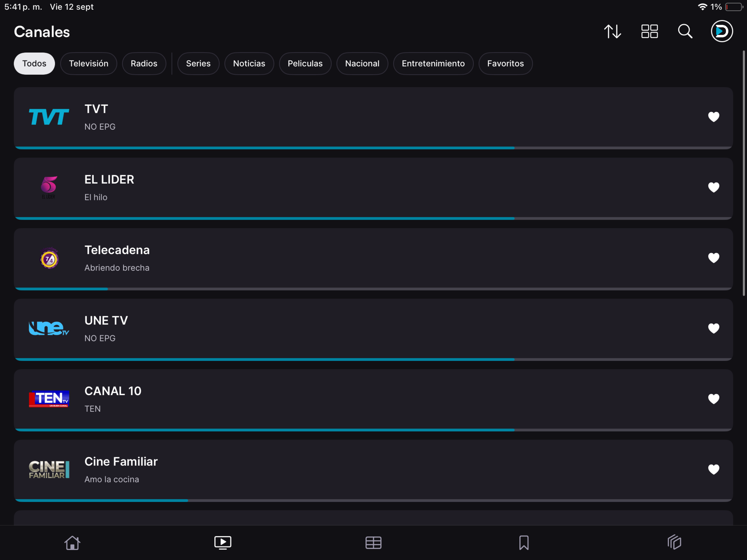Toggle favorite heart for Telecadena
747x560 pixels.
pyautogui.click(x=714, y=258)
